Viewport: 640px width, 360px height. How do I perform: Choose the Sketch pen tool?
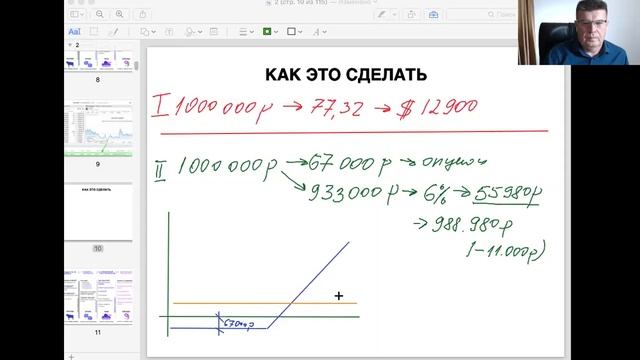pos(114,31)
